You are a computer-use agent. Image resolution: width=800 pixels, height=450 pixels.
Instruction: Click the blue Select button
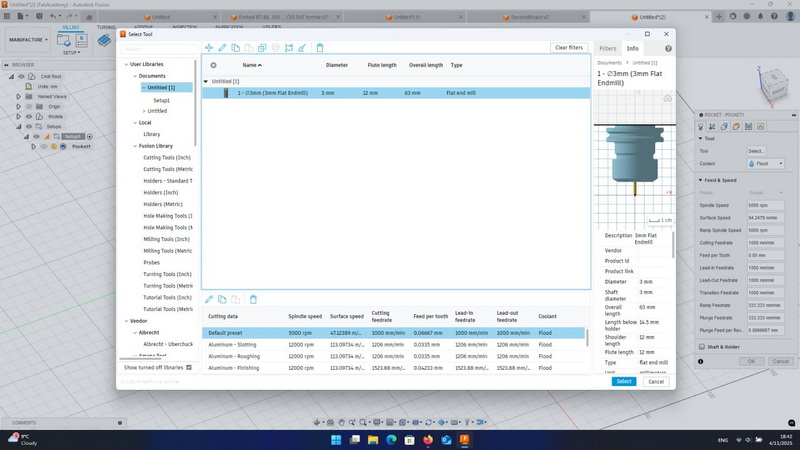point(624,382)
